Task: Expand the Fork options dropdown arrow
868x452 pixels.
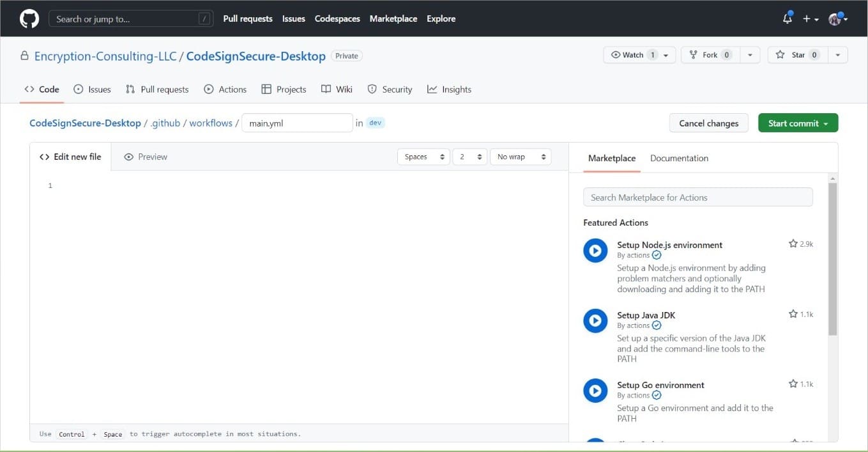Action: [750, 55]
